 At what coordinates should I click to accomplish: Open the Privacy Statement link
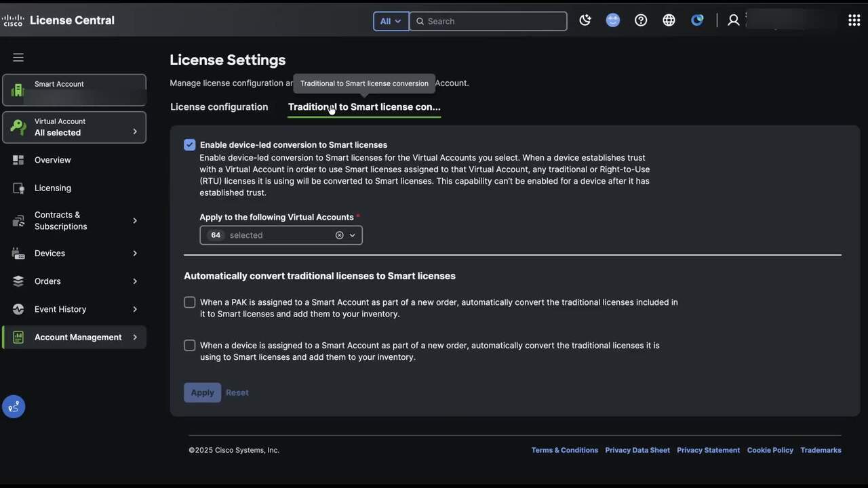708,450
